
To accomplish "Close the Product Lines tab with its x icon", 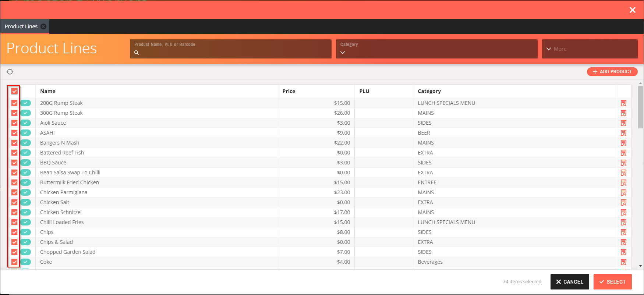I will [x=43, y=26].
